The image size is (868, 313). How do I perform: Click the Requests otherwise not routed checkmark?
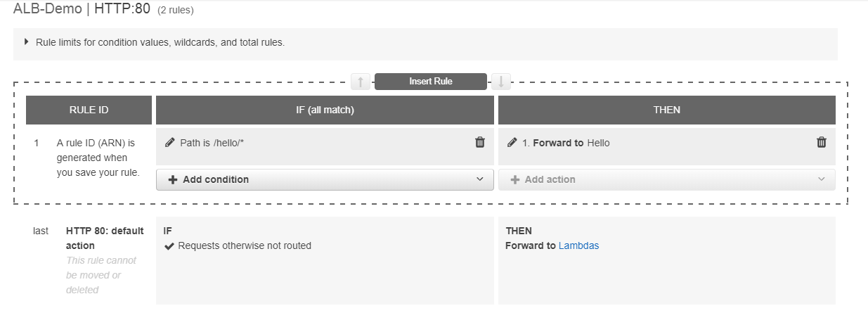click(169, 245)
